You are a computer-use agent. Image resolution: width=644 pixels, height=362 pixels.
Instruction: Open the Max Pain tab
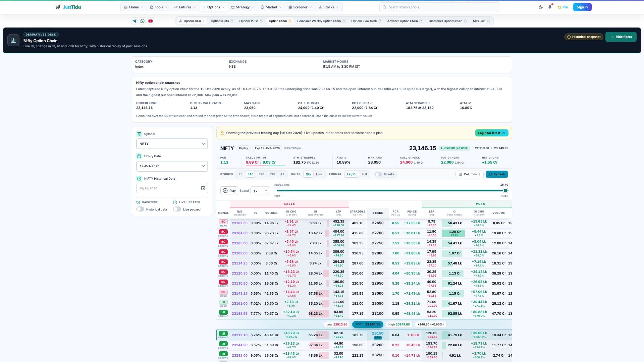coord(481,21)
